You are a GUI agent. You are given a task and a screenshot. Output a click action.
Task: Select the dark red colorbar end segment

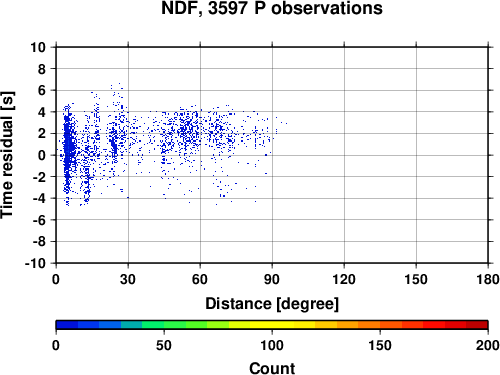coord(477,325)
